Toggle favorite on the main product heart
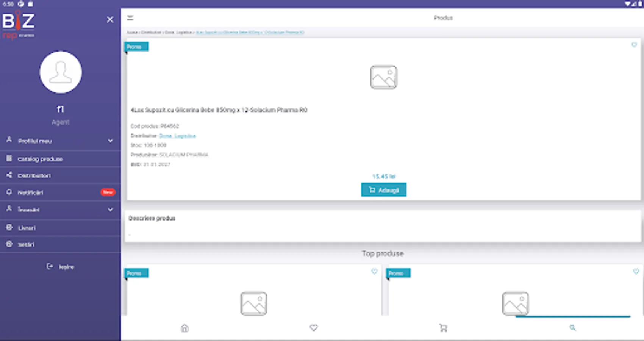 click(635, 45)
